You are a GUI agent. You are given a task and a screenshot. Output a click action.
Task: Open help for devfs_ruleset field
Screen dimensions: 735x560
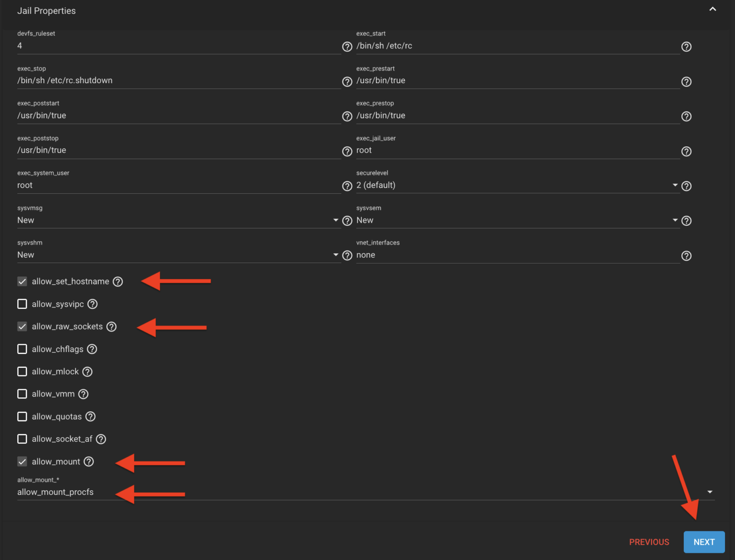347,46
